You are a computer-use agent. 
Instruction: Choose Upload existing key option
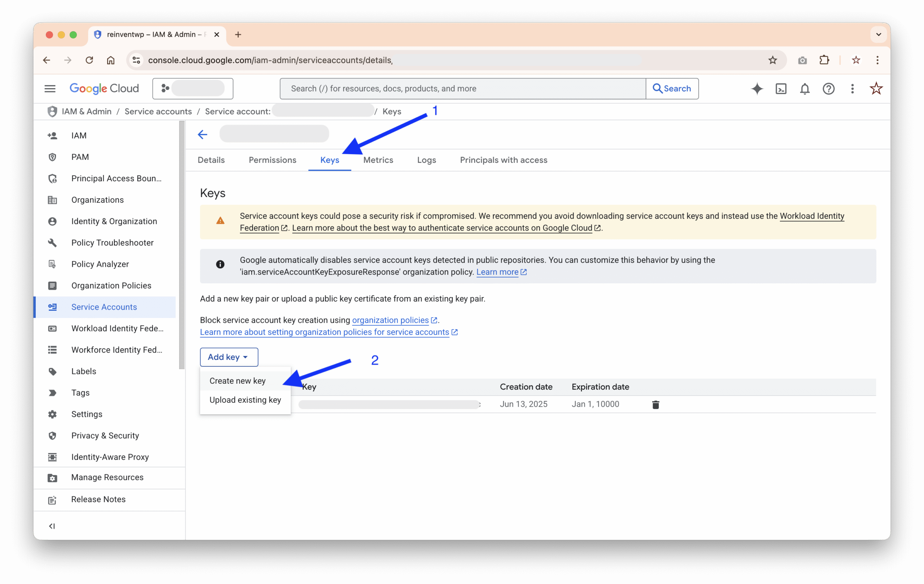(x=245, y=400)
